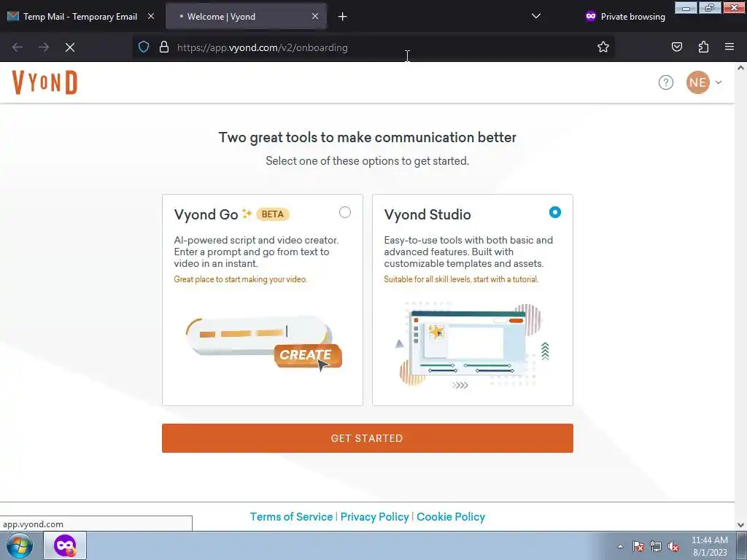Click the Vyond Studio editor illustration
This screenshot has height=560, width=747.
472,345
